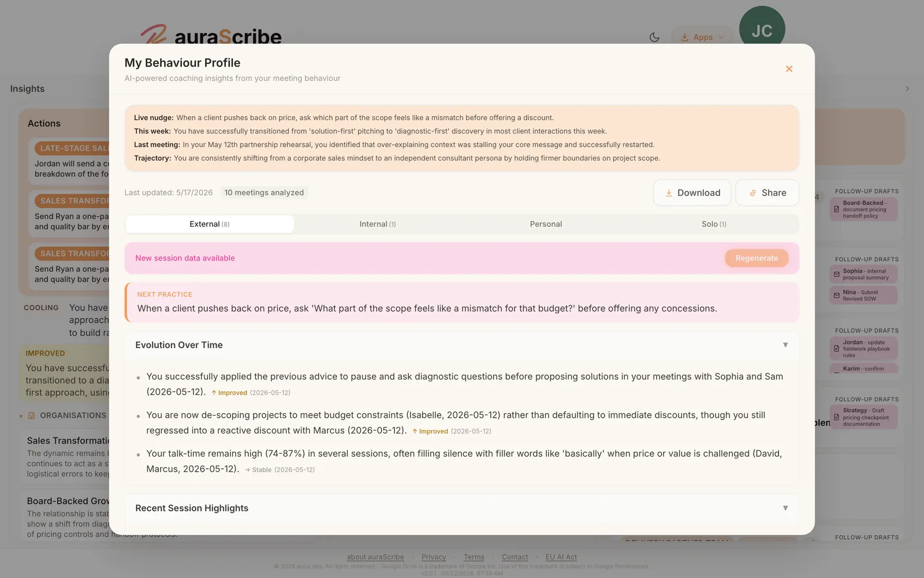Click the auraScribe logo
The image size is (924, 578).
coord(211,35)
